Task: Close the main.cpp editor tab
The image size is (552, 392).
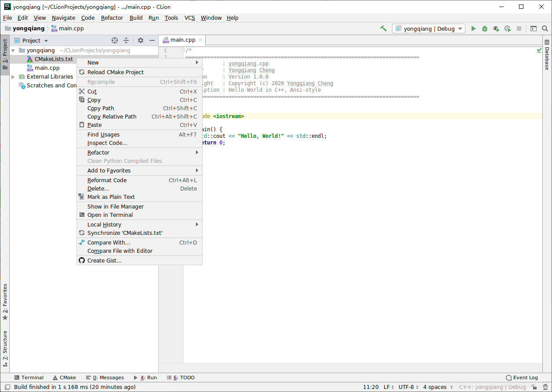Action: pyautogui.click(x=200, y=40)
